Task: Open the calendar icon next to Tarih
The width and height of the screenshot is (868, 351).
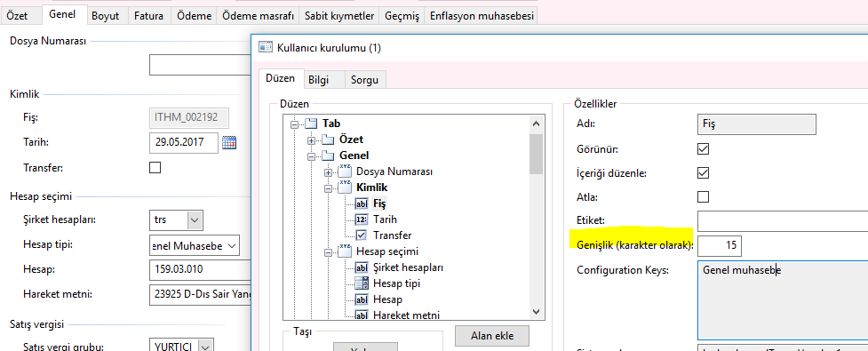Action: (229, 142)
